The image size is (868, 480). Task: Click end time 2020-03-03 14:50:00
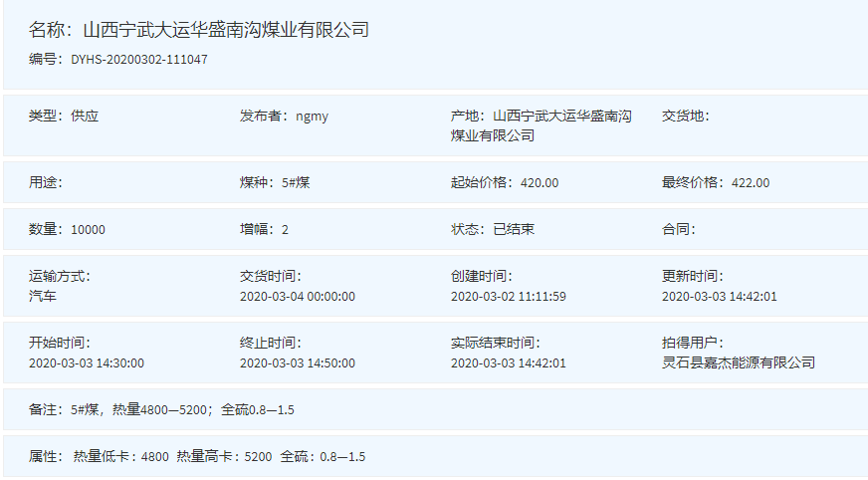tap(298, 363)
